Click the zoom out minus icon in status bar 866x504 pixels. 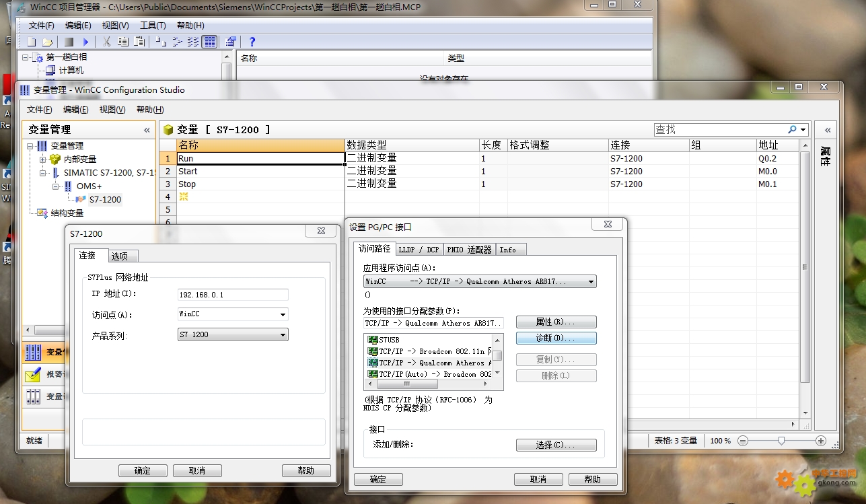[x=742, y=441]
